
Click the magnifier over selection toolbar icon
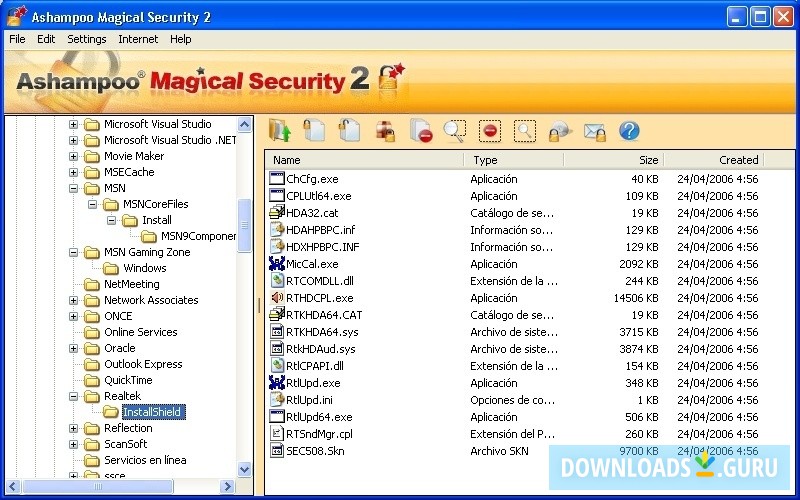click(x=455, y=131)
